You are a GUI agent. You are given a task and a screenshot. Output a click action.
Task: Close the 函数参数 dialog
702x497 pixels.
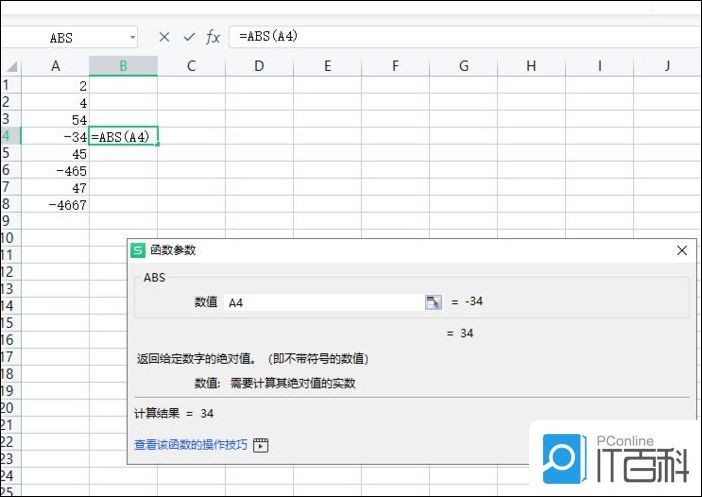tap(682, 250)
